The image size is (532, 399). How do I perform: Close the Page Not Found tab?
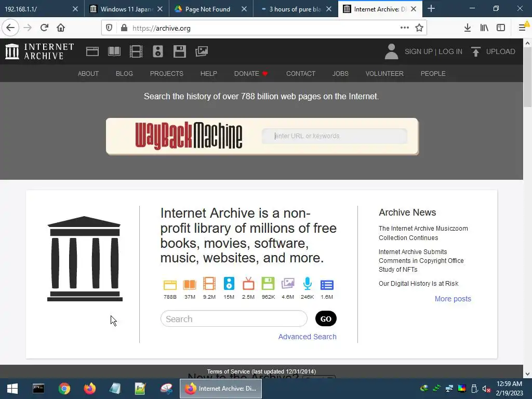[244, 9]
